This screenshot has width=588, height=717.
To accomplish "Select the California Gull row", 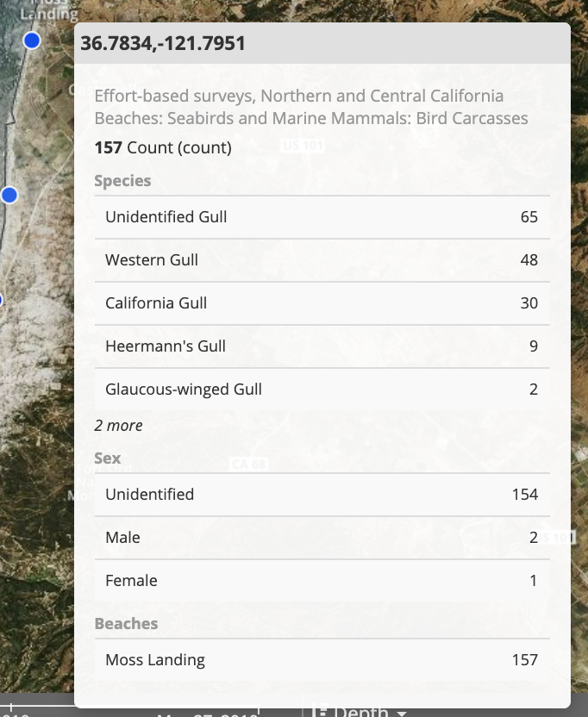I will pyautogui.click(x=322, y=303).
